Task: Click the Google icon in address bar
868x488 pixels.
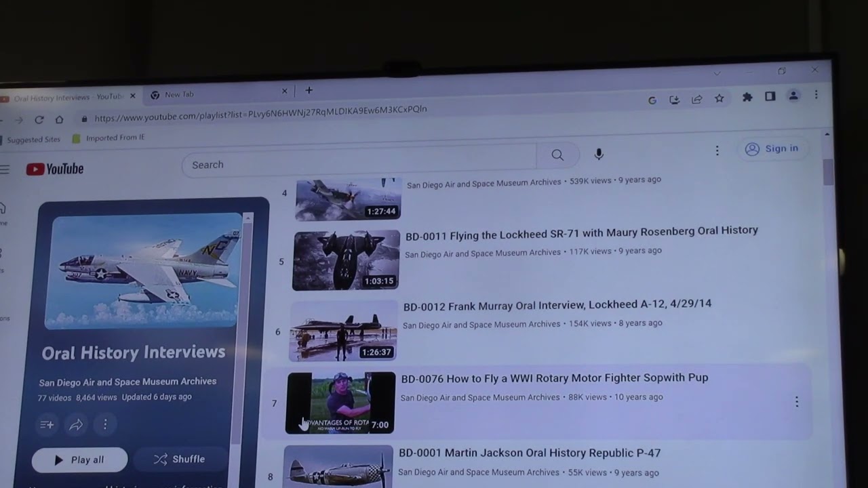Action: (652, 100)
